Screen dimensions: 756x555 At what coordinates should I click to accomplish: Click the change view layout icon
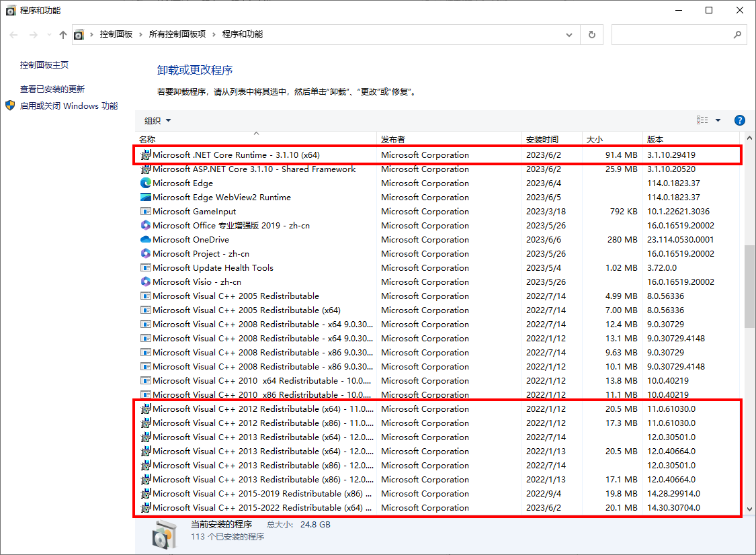coord(702,120)
